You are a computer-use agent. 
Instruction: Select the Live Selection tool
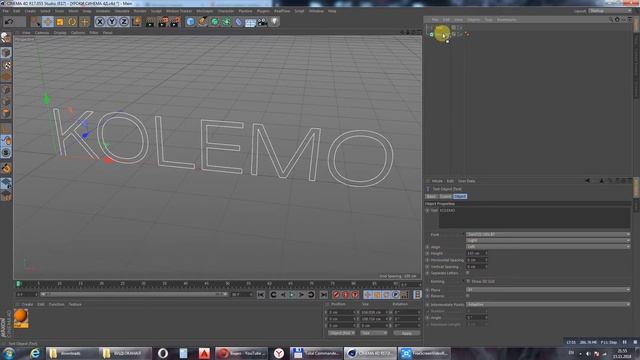tap(36, 21)
